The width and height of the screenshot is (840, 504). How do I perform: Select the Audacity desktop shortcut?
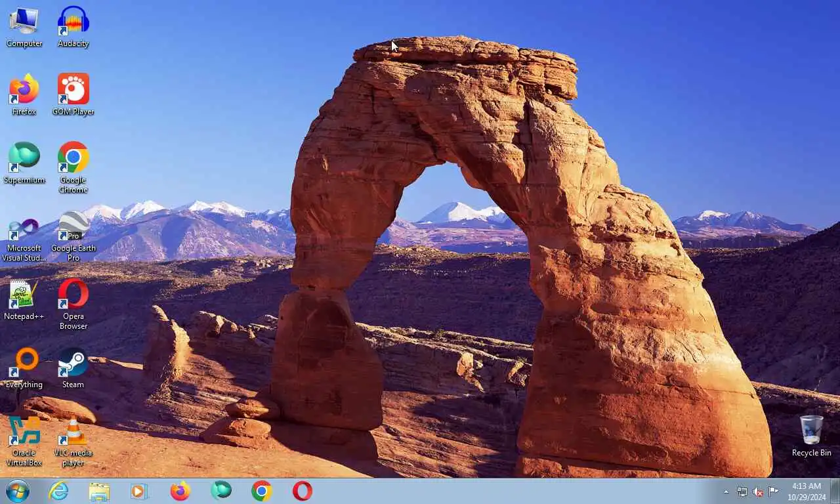[73, 27]
